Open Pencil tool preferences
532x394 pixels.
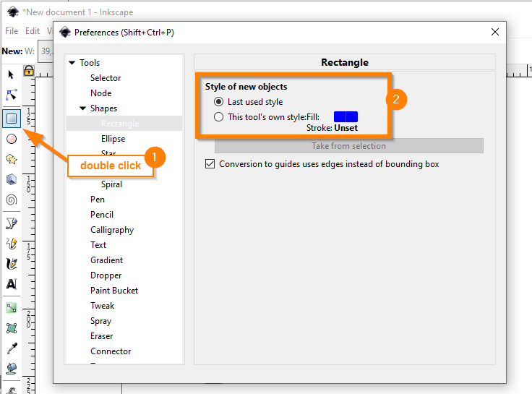click(x=102, y=215)
